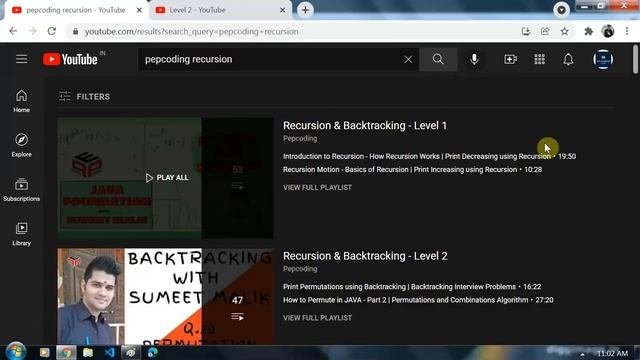640x360 pixels.
Task: Open the Windows Start button
Action: (16, 351)
